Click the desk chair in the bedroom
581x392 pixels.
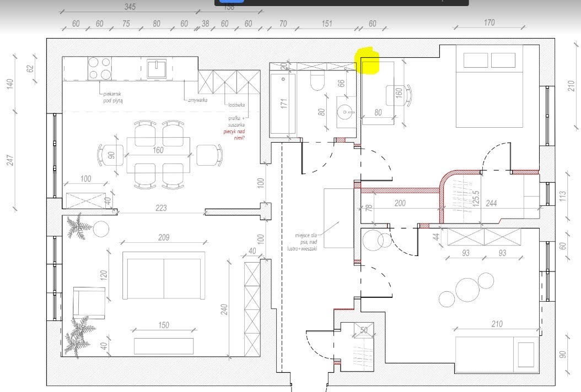(399, 95)
